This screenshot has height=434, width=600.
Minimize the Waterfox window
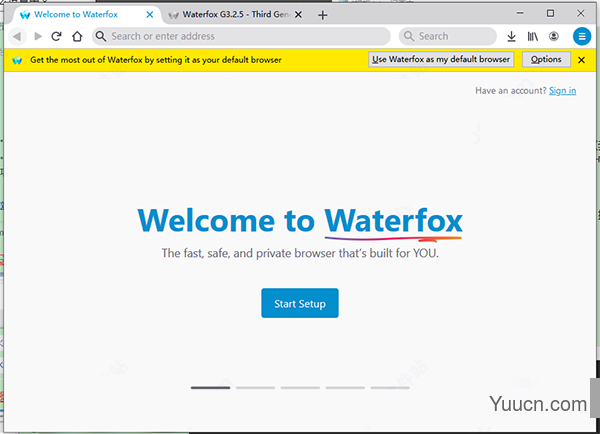[x=520, y=13]
